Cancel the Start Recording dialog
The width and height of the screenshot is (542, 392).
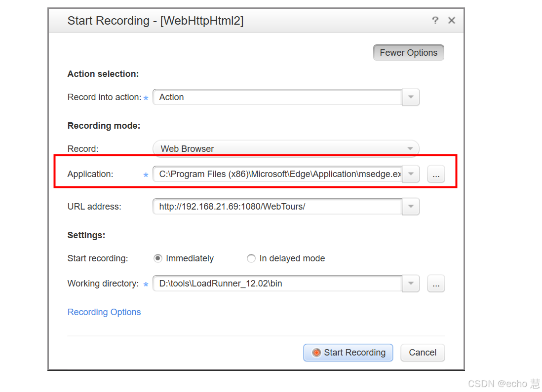(x=423, y=353)
